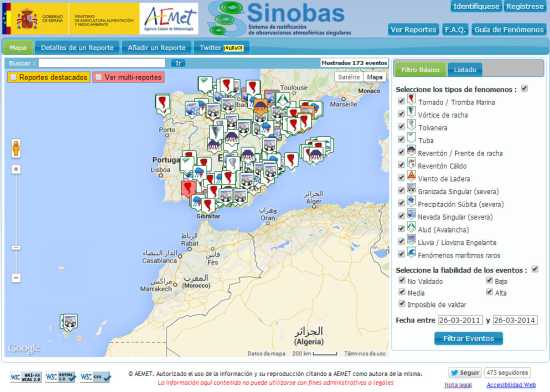Image resolution: width=550 pixels, height=392 pixels.
Task: Select the Filtro Básico tab
Action: point(420,69)
